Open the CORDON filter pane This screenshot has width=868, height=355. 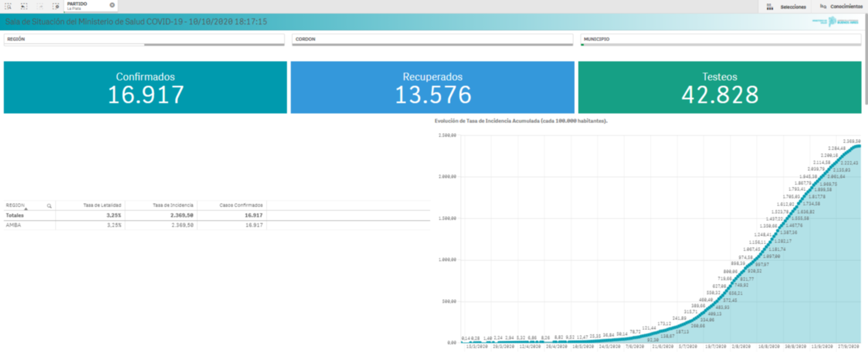pyautogui.click(x=432, y=40)
